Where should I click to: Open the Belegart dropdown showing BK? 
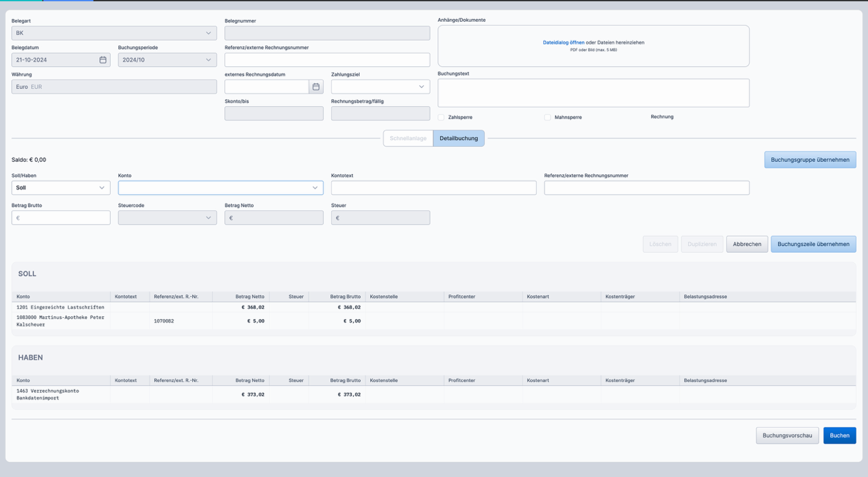pos(114,32)
